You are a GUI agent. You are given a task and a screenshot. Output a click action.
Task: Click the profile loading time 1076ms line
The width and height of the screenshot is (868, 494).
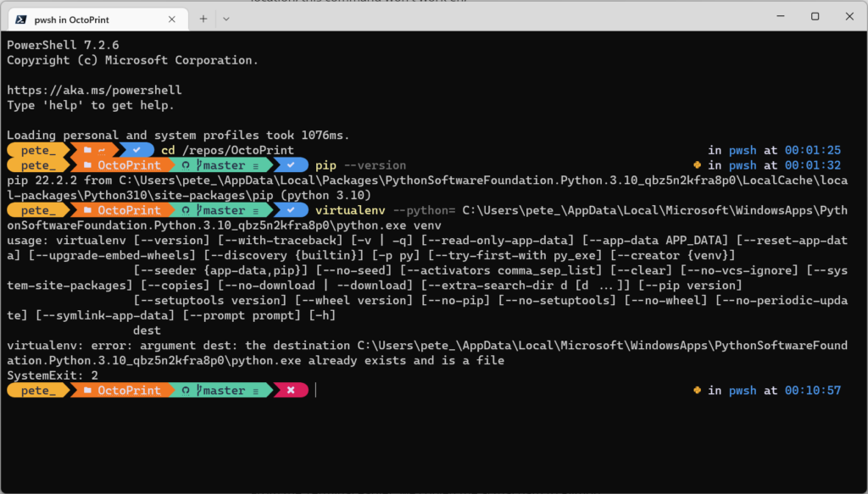click(178, 135)
